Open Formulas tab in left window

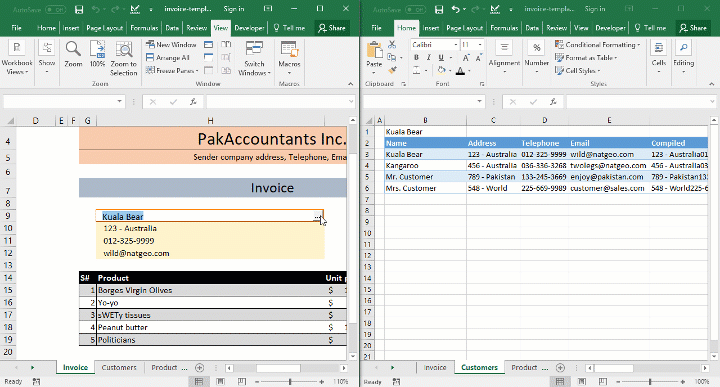pyautogui.click(x=144, y=28)
